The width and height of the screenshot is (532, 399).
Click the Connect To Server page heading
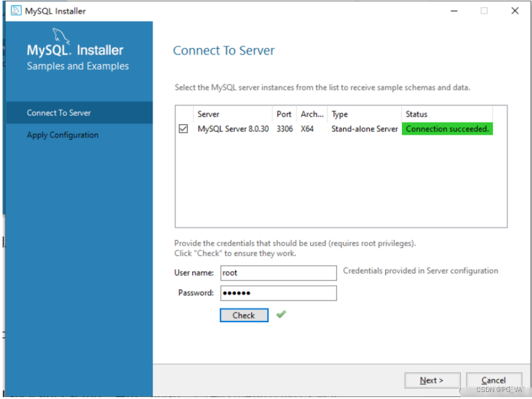pos(224,51)
